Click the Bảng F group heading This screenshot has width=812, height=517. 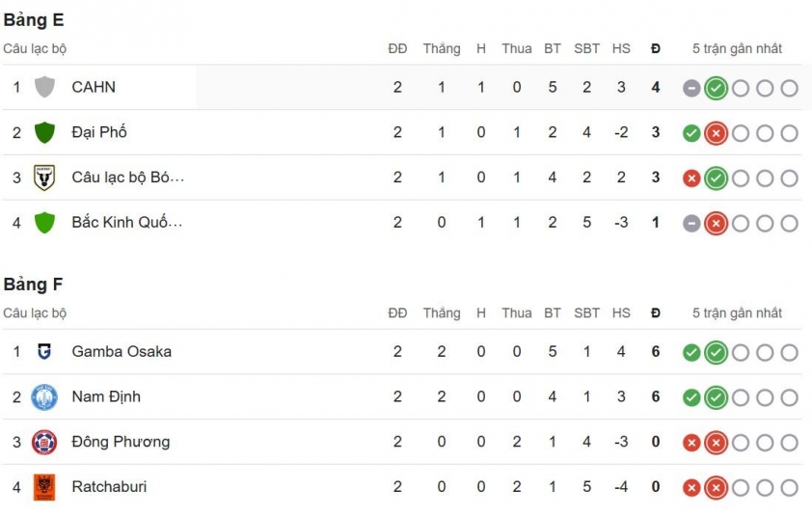(x=34, y=285)
